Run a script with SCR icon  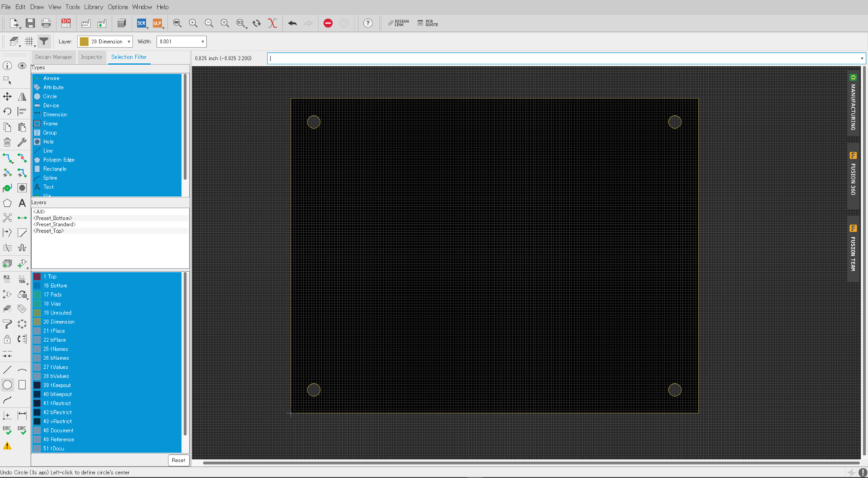(142, 23)
